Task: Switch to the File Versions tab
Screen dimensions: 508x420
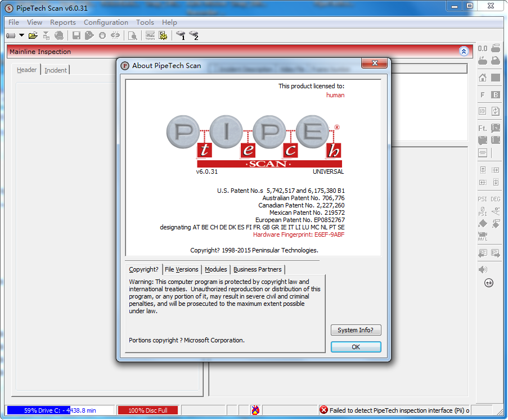Action: point(181,269)
